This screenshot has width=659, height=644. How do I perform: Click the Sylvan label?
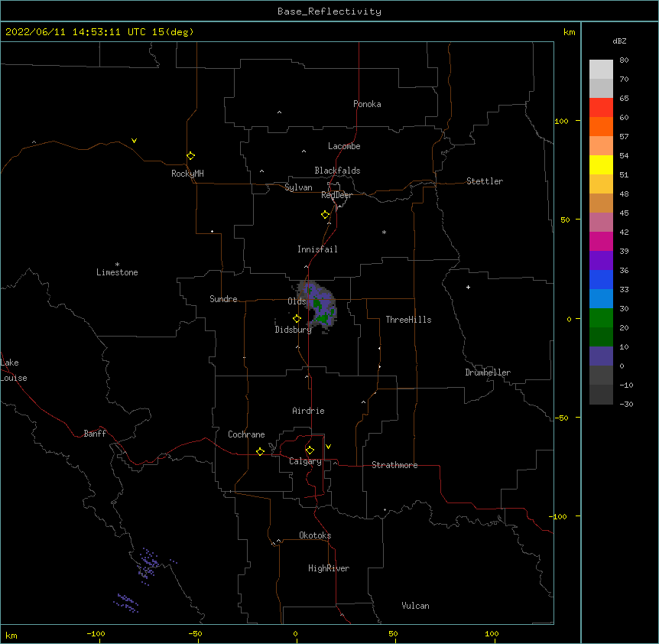298,187
